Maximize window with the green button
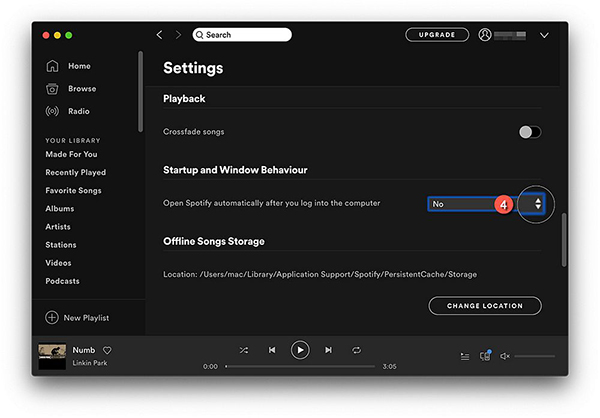Screen dimensions: 600x418 pyautogui.click(x=69, y=35)
